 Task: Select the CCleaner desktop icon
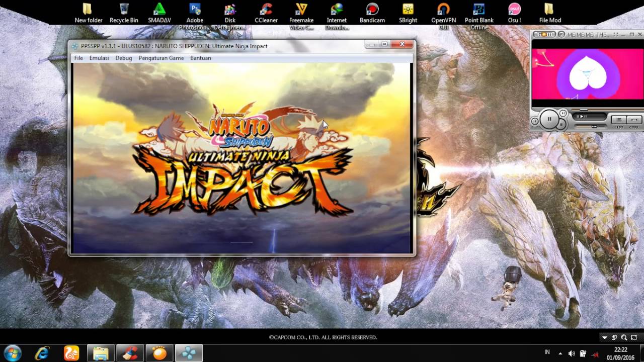(x=266, y=13)
